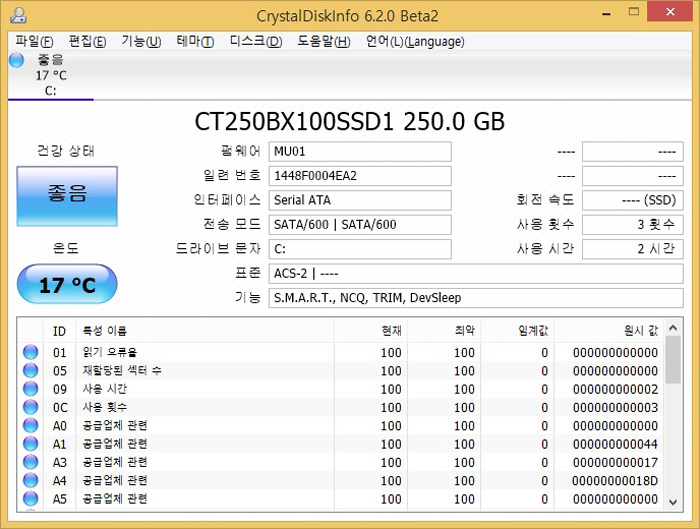Open the 언어(L)(Language) menu
Viewport: 700px width, 529px height.
pos(415,42)
